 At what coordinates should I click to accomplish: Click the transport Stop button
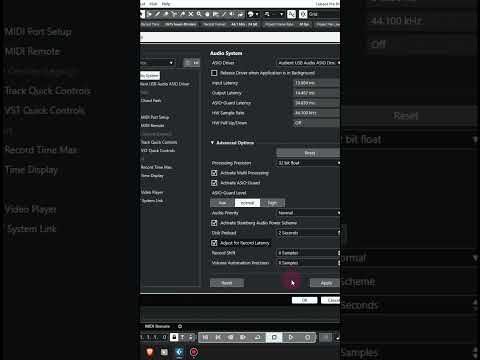(274, 337)
